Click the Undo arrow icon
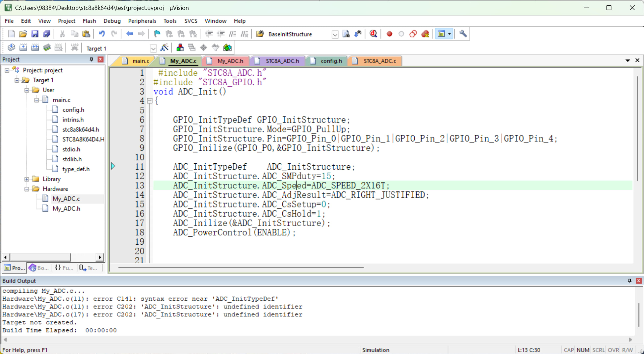 (102, 34)
